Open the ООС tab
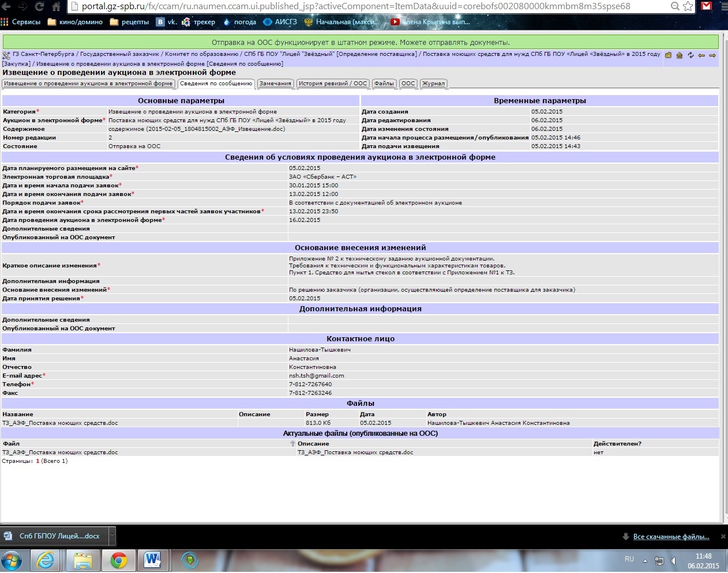728x573 pixels. [x=408, y=84]
